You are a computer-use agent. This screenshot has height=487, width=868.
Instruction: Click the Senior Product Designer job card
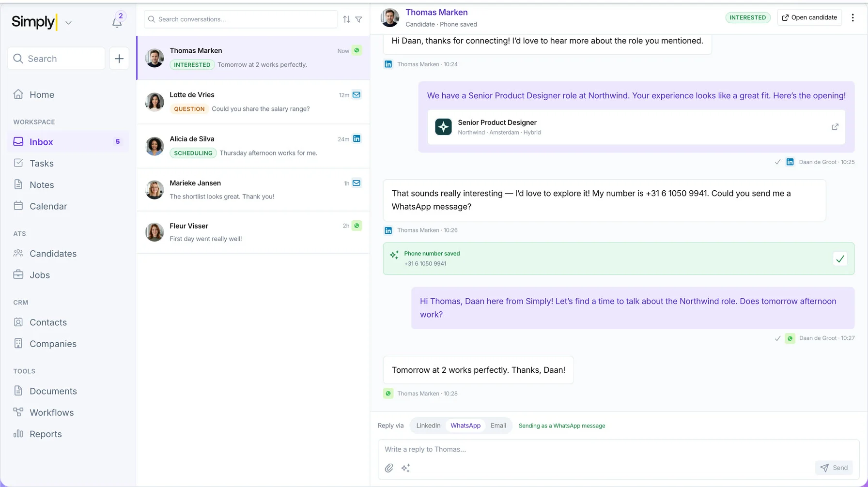click(636, 127)
